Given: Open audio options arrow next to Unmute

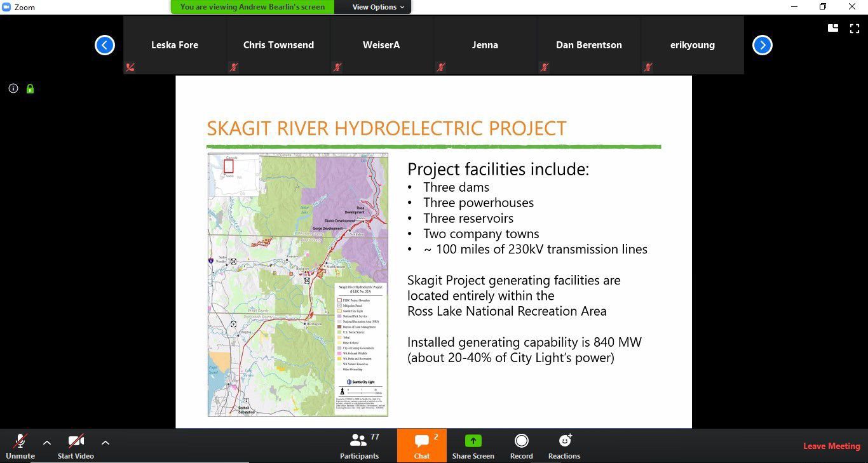Looking at the screenshot, I should coord(47,443).
